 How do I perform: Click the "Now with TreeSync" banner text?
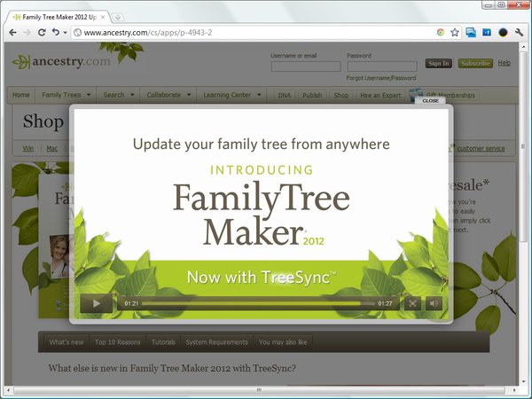tap(261, 278)
